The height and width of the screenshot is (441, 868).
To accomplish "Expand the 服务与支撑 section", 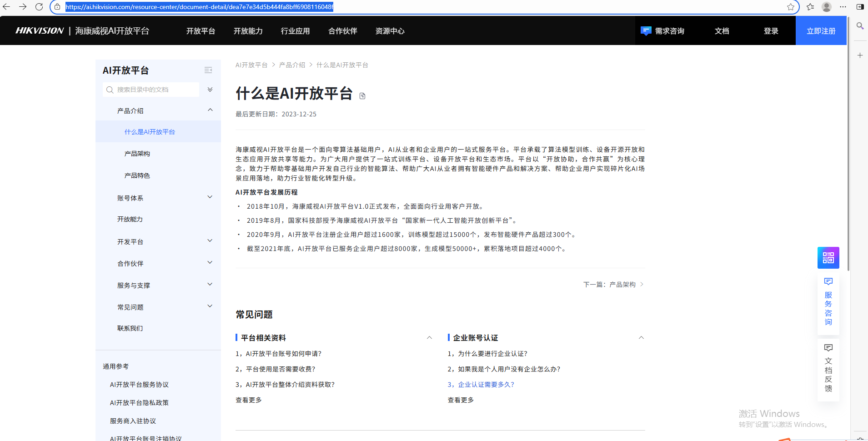I will 210,285.
